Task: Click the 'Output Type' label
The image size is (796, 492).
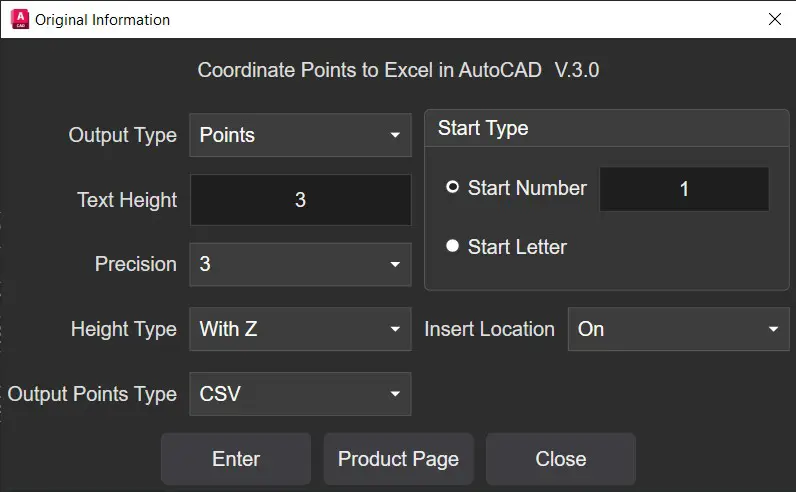Action: (x=123, y=136)
